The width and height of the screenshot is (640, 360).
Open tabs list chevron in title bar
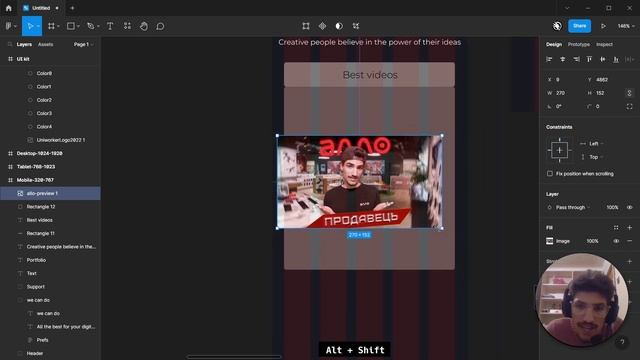(x=567, y=8)
